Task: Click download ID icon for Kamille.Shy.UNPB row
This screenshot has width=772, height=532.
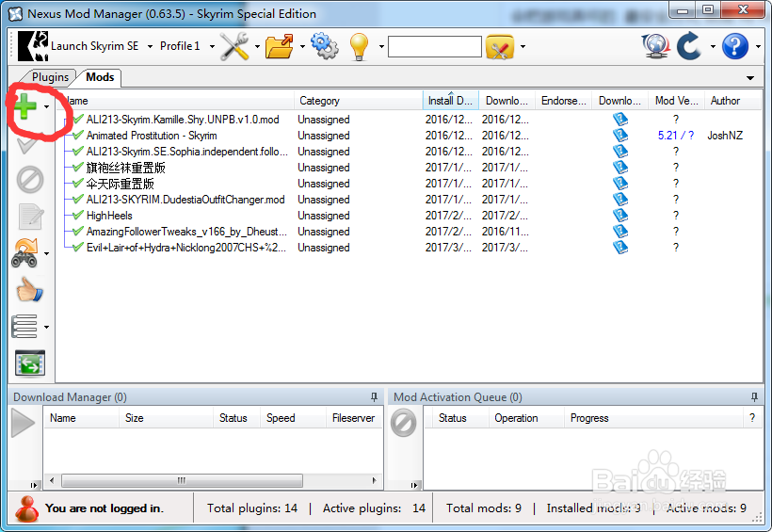Action: (x=619, y=120)
